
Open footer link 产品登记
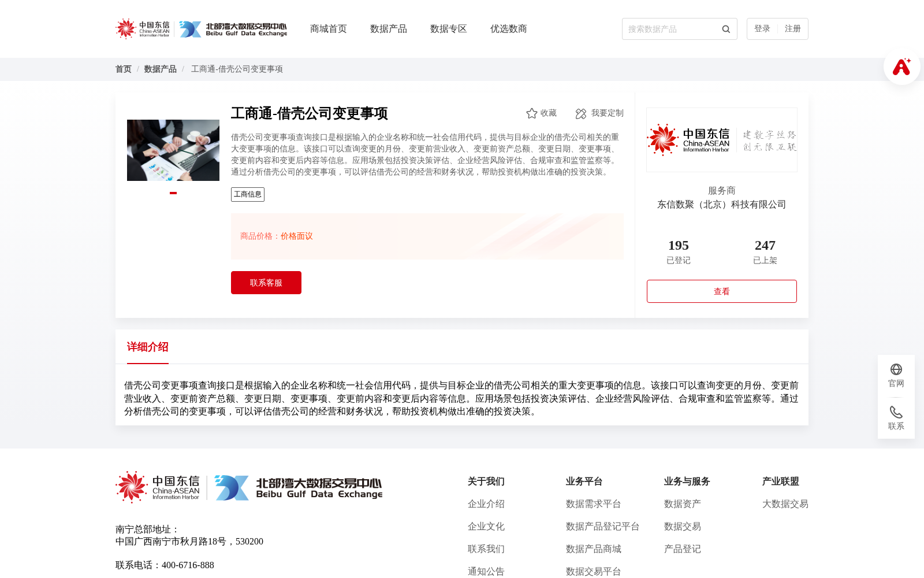(x=683, y=549)
